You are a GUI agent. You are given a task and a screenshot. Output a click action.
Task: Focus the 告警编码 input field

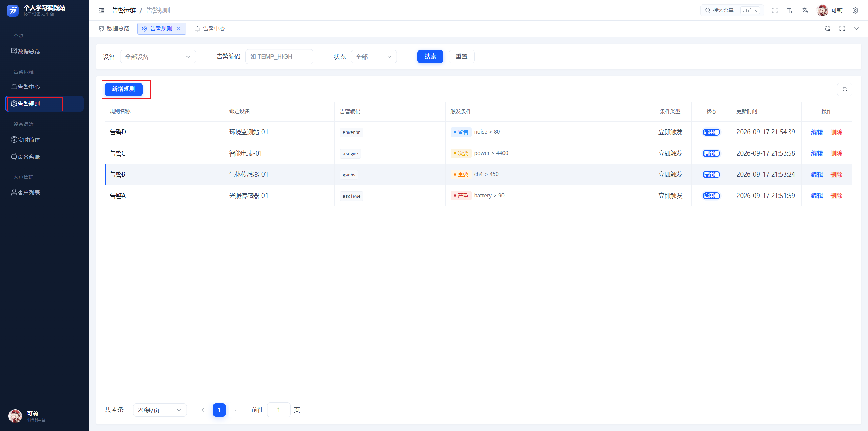[279, 57]
